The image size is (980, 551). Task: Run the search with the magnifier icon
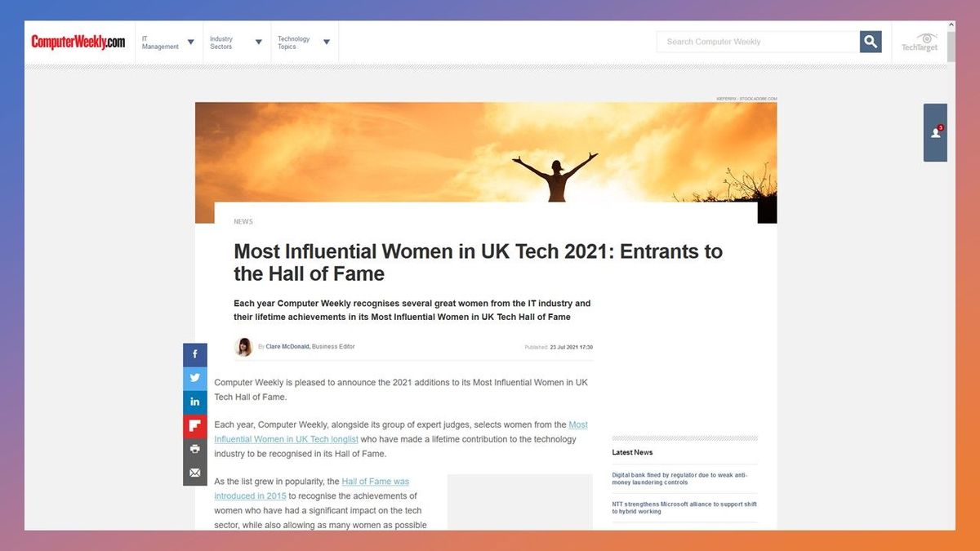tap(871, 41)
